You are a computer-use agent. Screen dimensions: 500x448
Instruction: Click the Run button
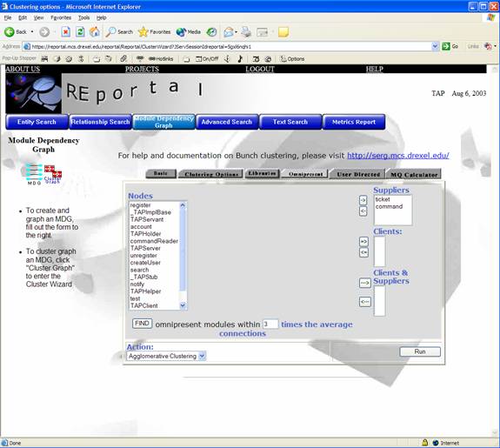pos(420,351)
